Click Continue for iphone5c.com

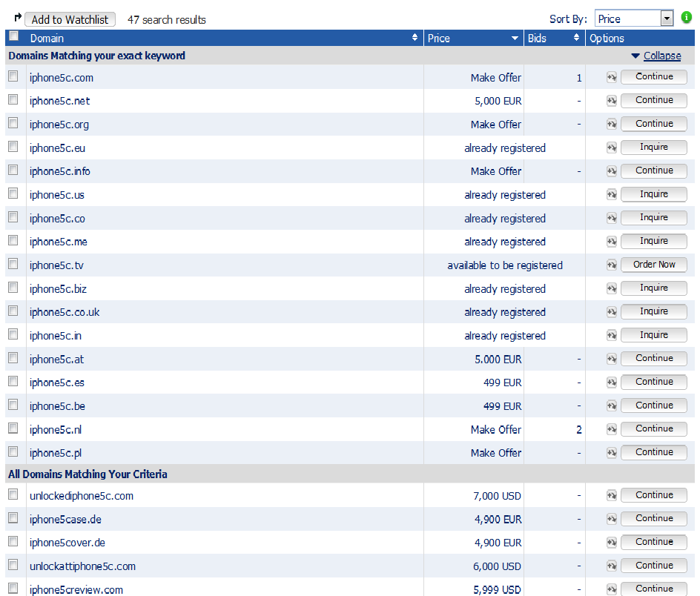[x=654, y=77]
